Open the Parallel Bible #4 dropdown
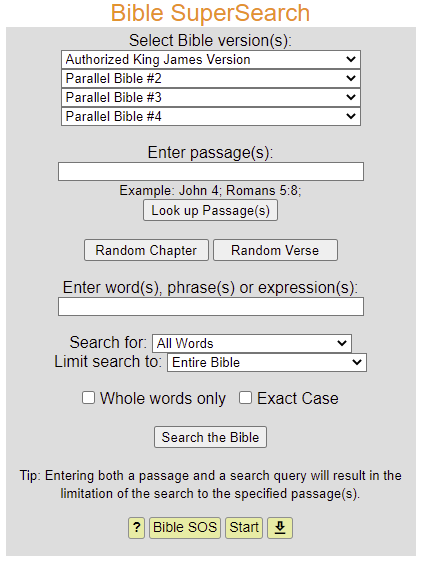The width and height of the screenshot is (422, 564). [211, 117]
